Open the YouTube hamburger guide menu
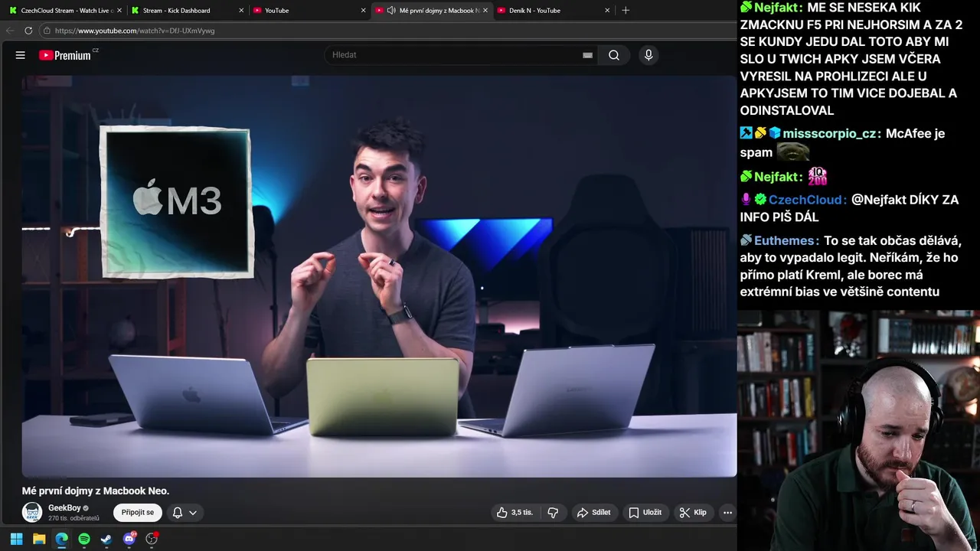Viewport: 980px width, 551px height. click(x=21, y=55)
